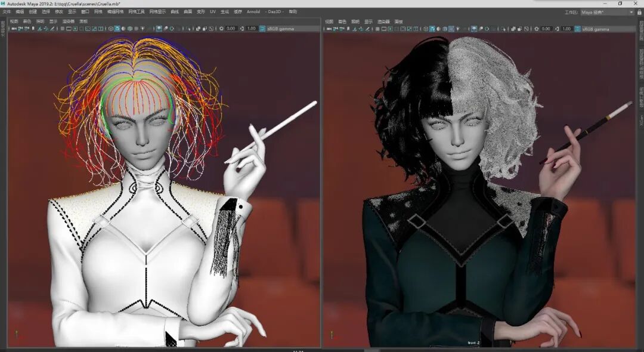Click the image plane icon in left viewport
This screenshot has width=644, height=352.
pos(40,29)
